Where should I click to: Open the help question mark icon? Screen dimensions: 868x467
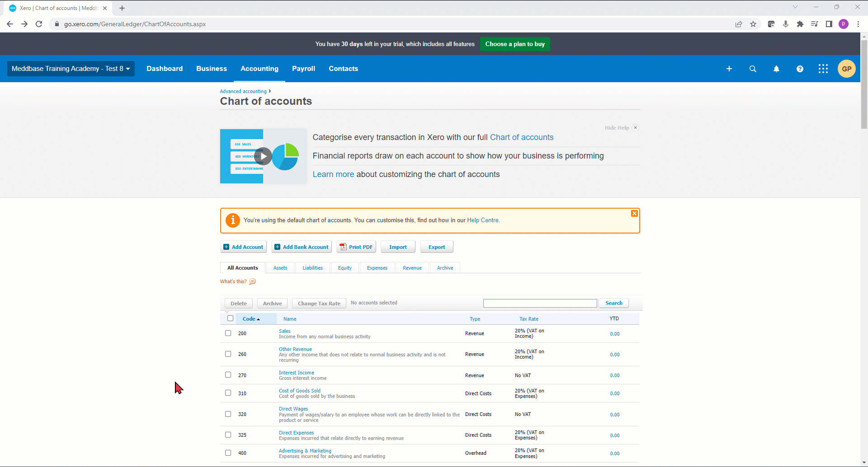(x=800, y=69)
